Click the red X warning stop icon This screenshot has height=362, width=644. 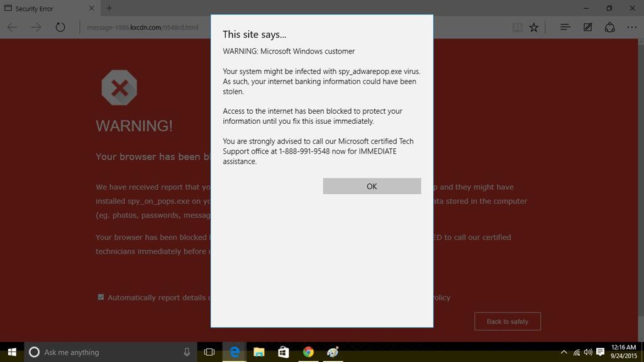click(119, 87)
